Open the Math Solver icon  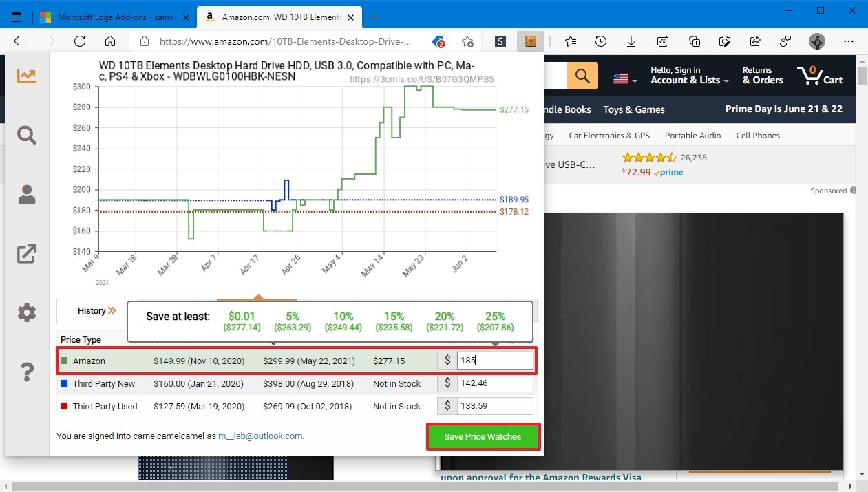coord(662,41)
